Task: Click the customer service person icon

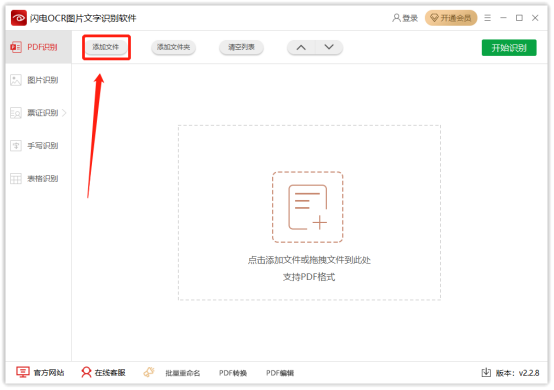Action: click(x=86, y=372)
